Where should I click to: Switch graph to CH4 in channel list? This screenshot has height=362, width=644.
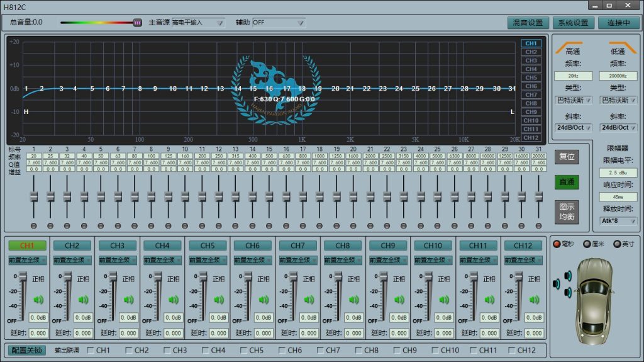coord(531,69)
